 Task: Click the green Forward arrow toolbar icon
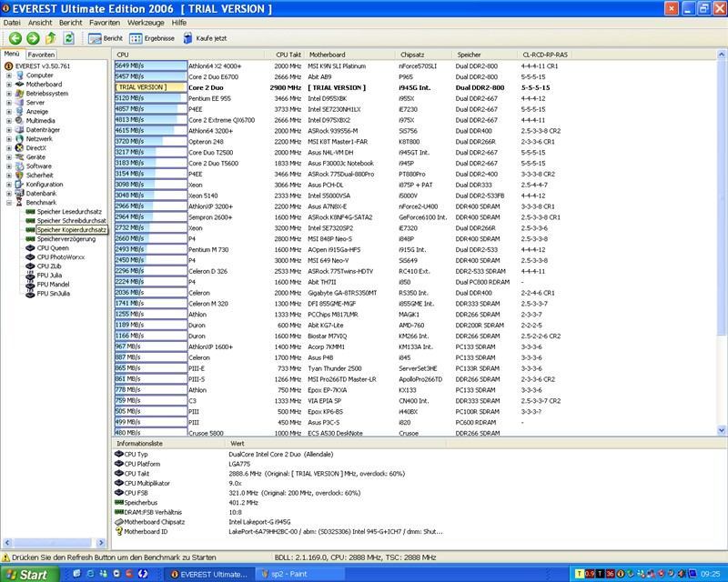click(x=33, y=38)
